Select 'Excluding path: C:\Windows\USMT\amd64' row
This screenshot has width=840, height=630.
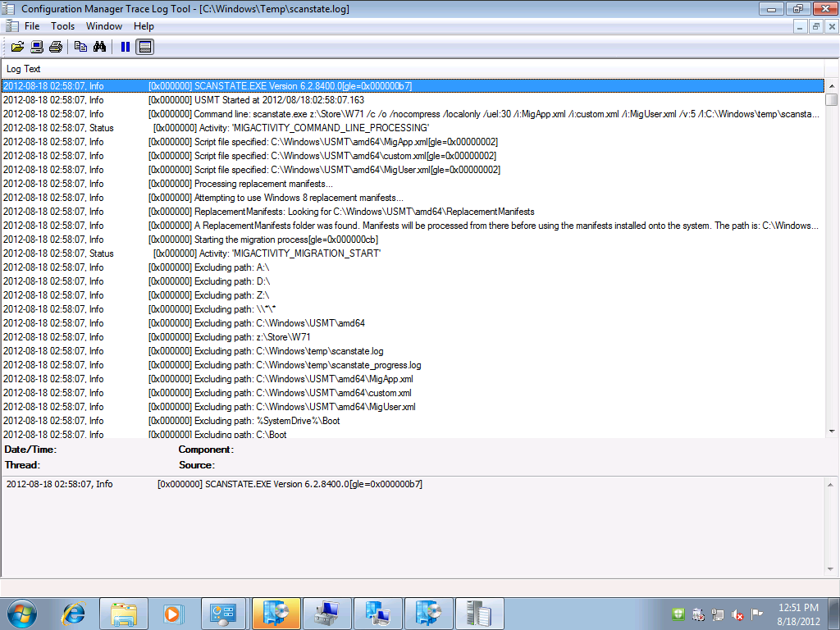(x=413, y=322)
